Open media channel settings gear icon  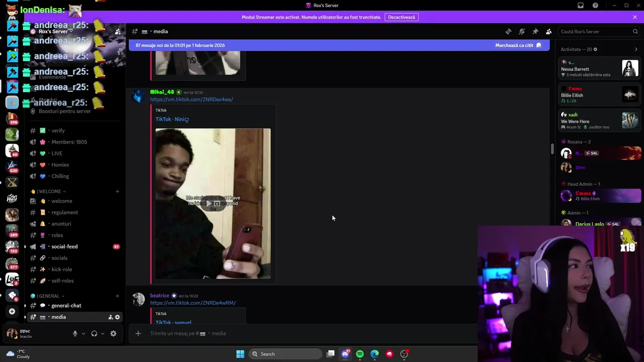click(x=118, y=317)
